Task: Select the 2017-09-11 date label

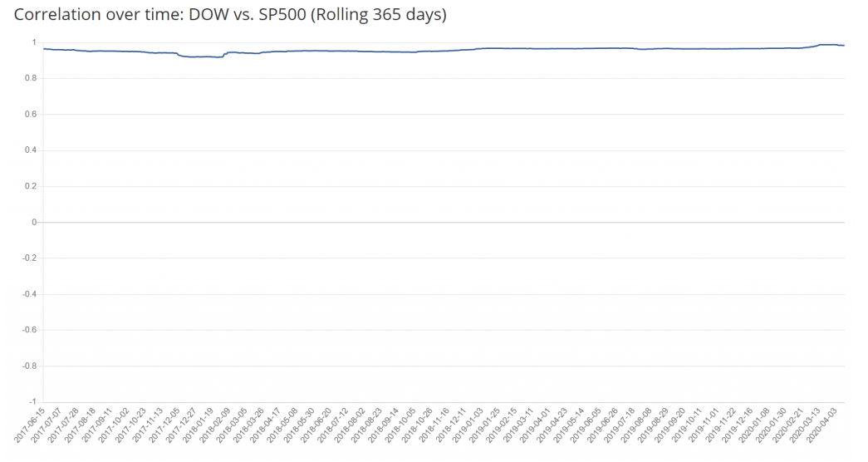Action: click(x=96, y=424)
